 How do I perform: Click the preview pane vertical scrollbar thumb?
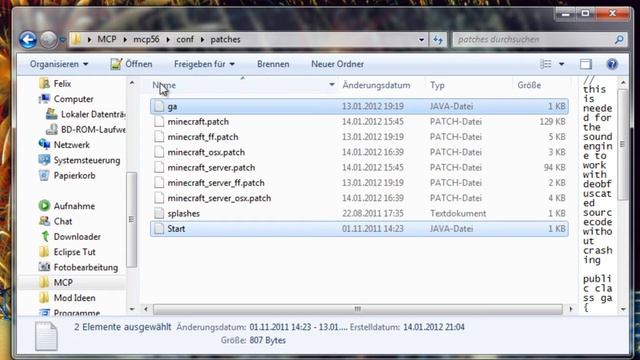(623, 144)
